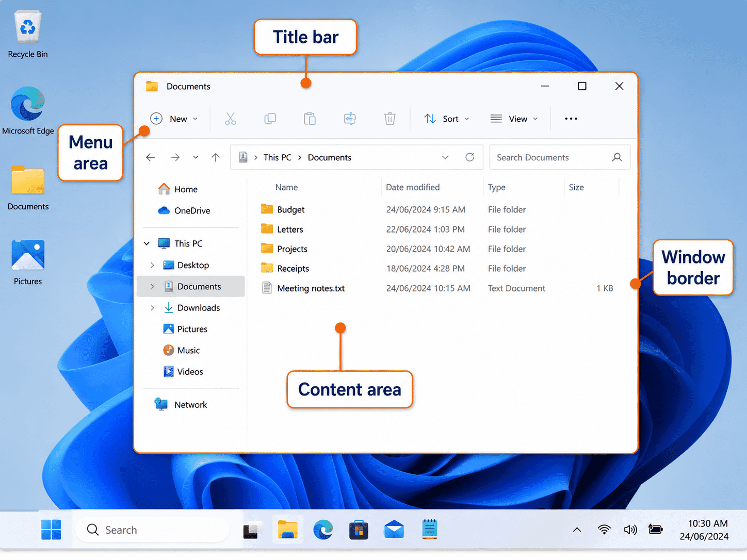Sort by the Type column header

[497, 187]
